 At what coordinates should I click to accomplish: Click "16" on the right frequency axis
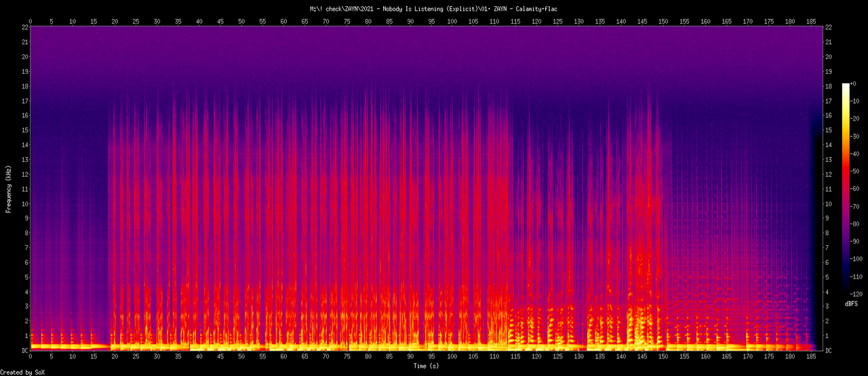coord(829,115)
